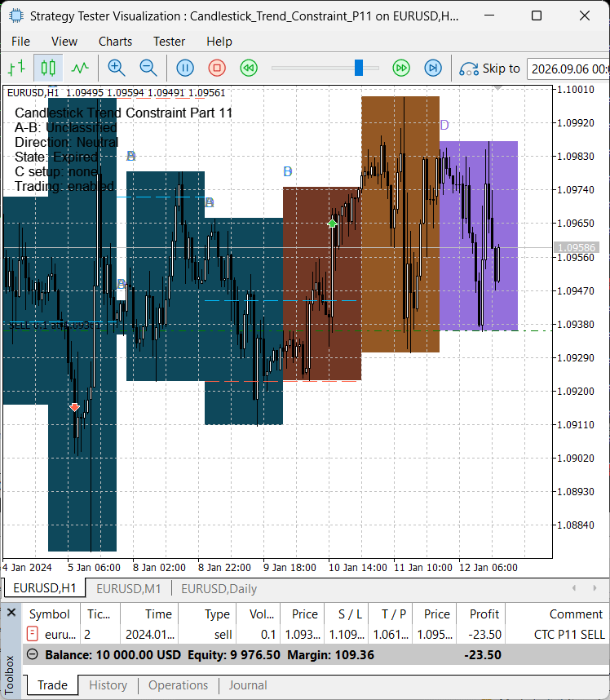Sort by Time column header
Image resolution: width=610 pixels, height=700 pixels.
click(x=149, y=614)
